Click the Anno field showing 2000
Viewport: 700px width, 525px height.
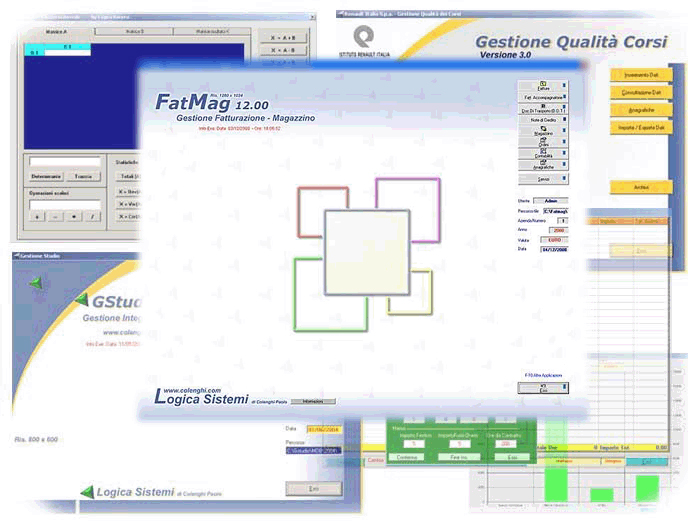[558, 230]
